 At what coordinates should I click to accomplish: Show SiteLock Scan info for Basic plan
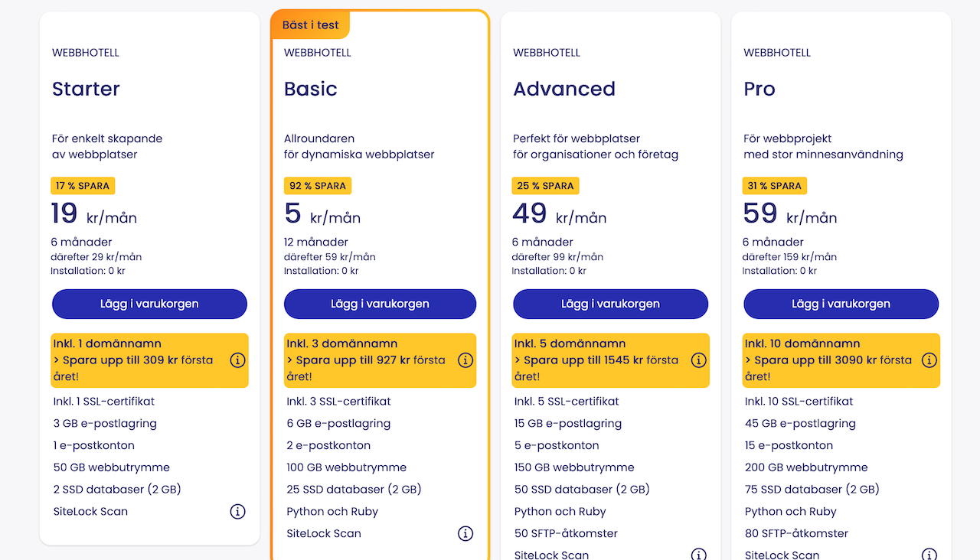pos(465,533)
